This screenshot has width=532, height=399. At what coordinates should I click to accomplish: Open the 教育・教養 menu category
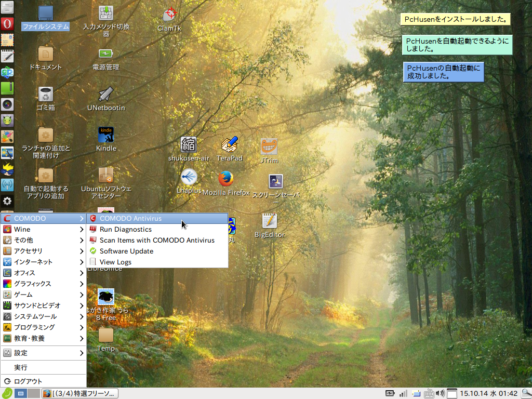(43, 338)
